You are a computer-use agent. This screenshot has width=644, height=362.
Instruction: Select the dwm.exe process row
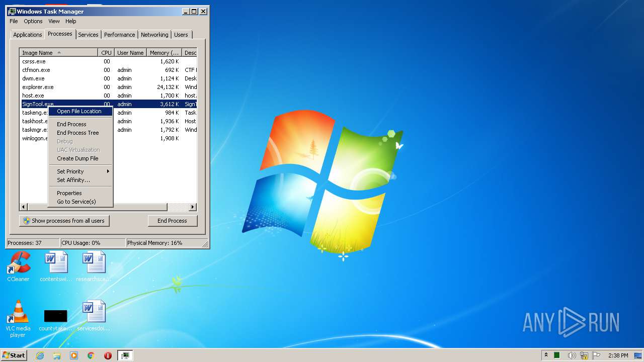[x=108, y=78]
